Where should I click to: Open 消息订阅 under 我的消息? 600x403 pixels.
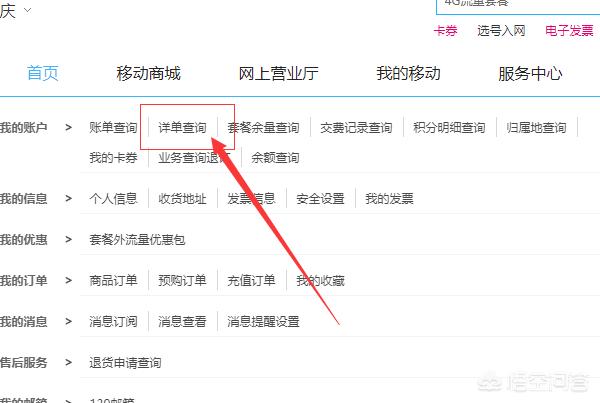113,321
